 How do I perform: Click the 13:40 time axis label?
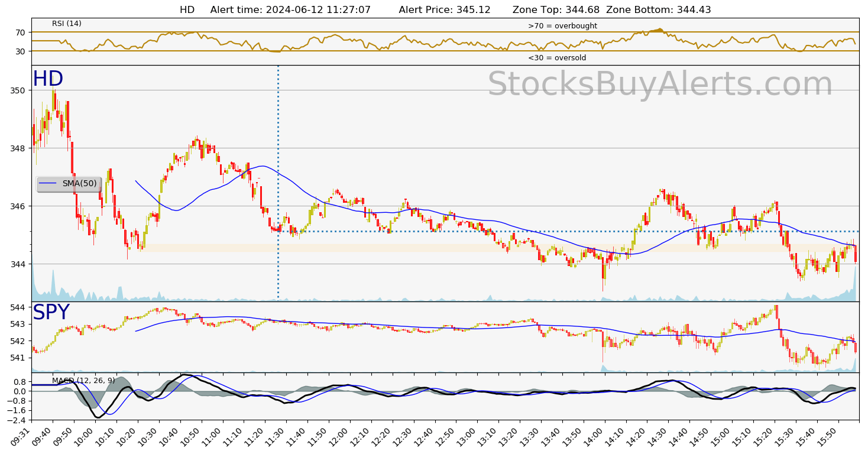552,436
